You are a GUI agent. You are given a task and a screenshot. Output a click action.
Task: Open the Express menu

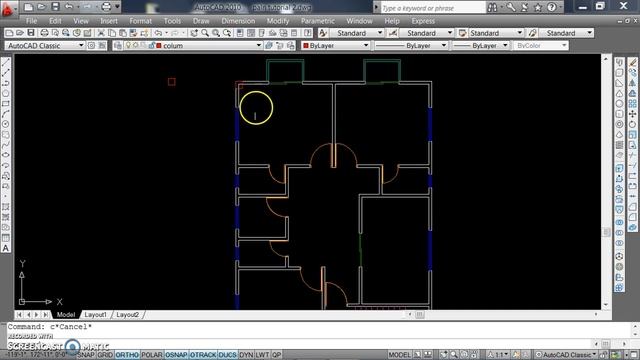423,21
